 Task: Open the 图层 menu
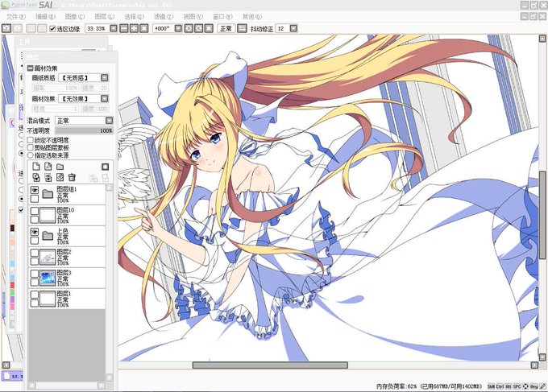point(105,16)
